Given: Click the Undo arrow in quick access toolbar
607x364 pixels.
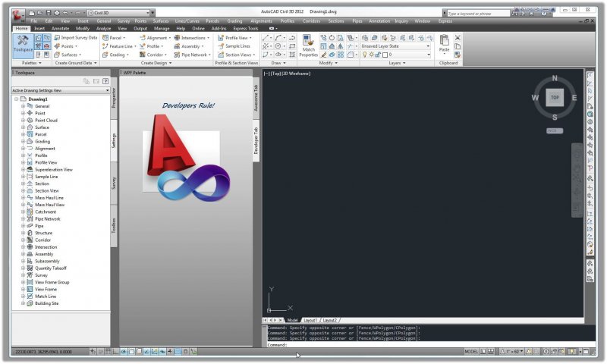Looking at the screenshot, I should point(65,13).
